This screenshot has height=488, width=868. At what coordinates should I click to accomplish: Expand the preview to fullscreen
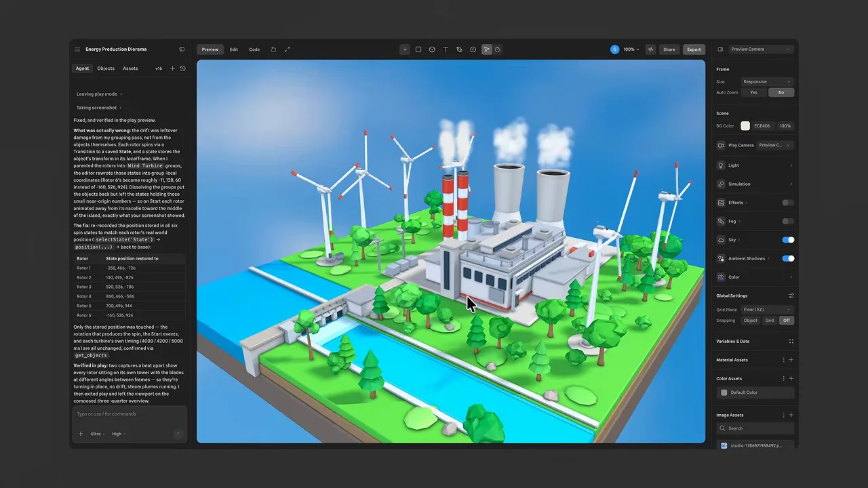tap(288, 49)
